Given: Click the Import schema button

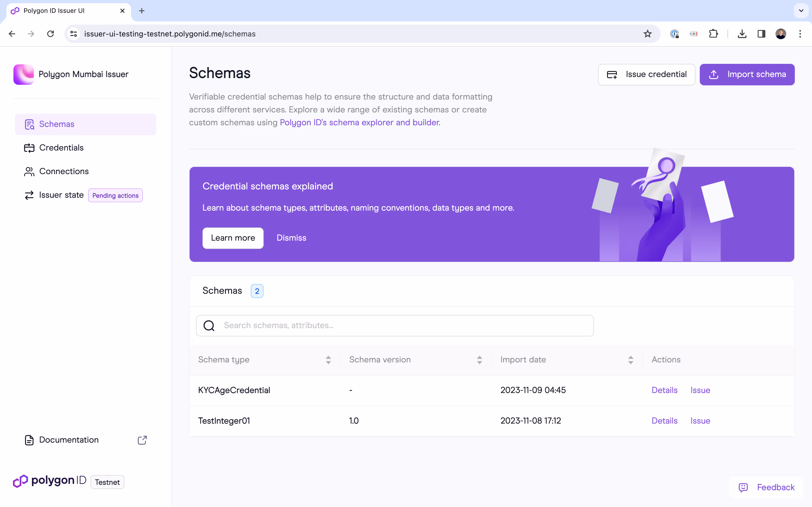Looking at the screenshot, I should point(747,75).
